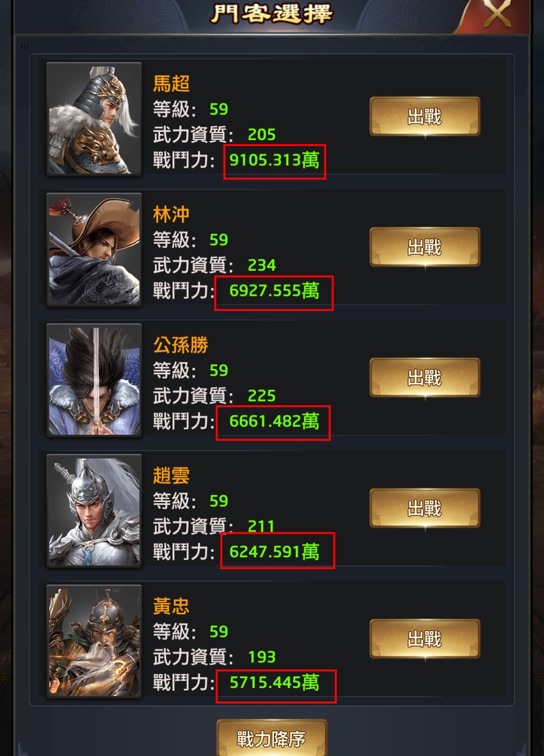Select the 公孫勝 name text
The width and height of the screenshot is (544, 756).
coord(180,345)
